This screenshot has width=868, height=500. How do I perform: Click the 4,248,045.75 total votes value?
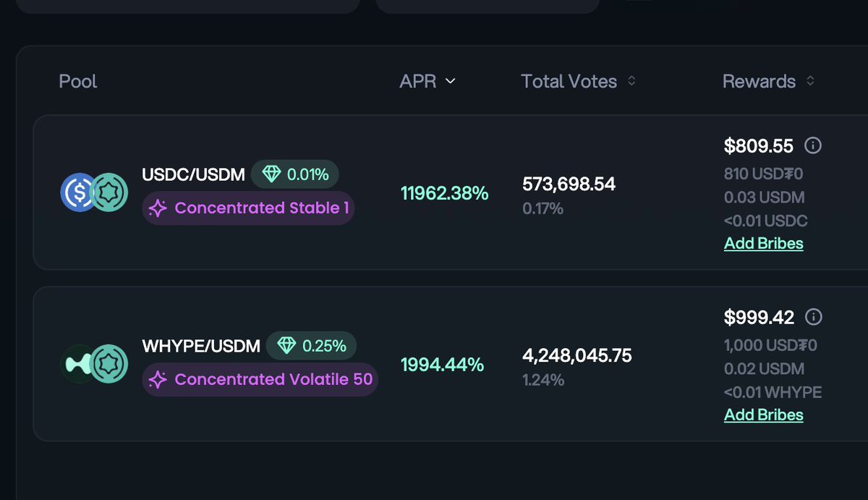click(577, 355)
